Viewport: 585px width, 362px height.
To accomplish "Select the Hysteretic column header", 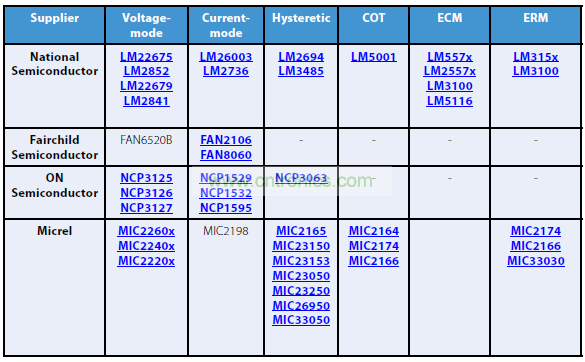I will coord(301,18).
